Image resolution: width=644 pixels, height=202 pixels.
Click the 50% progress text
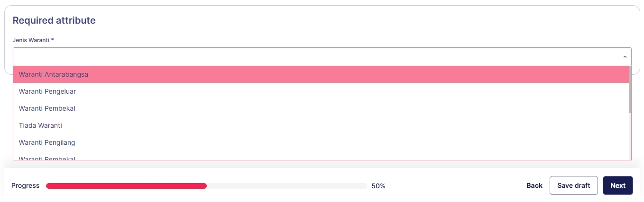tap(378, 186)
